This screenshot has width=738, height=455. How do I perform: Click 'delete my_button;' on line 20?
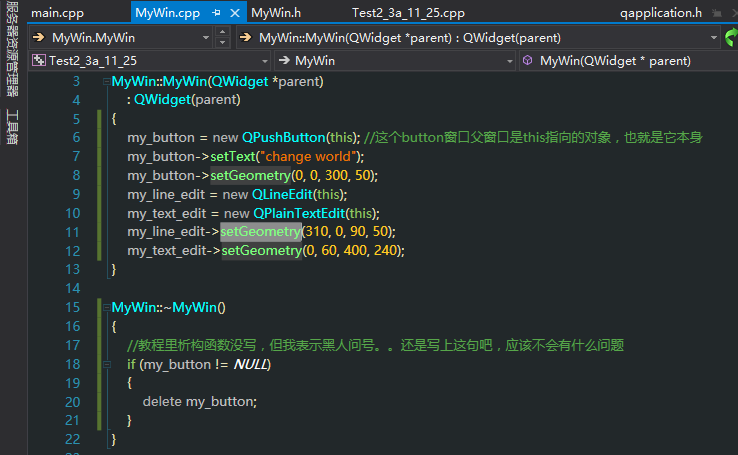pyautogui.click(x=200, y=401)
